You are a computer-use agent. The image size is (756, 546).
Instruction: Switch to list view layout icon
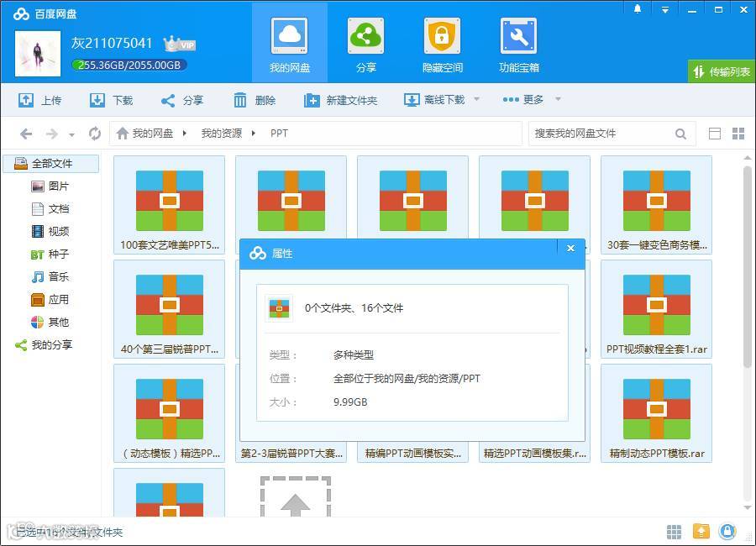click(715, 134)
